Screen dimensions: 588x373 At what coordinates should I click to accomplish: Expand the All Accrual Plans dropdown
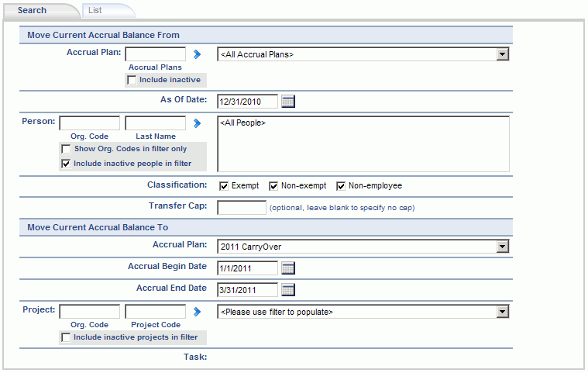pyautogui.click(x=363, y=54)
